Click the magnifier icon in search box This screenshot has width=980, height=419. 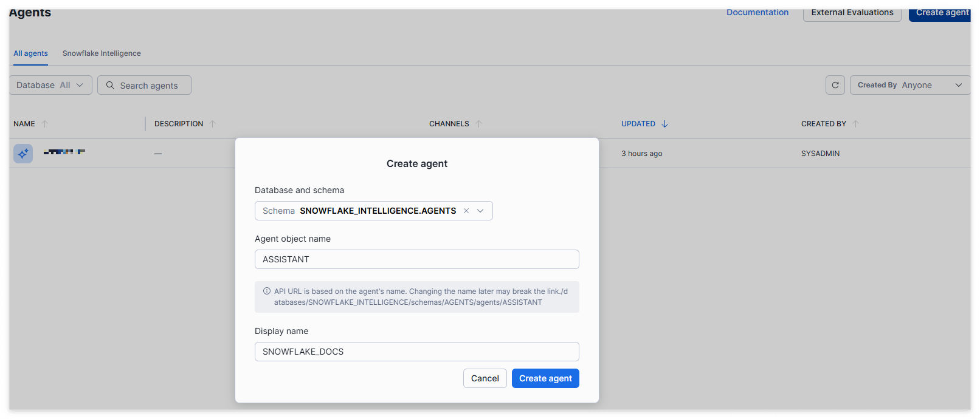[110, 86]
